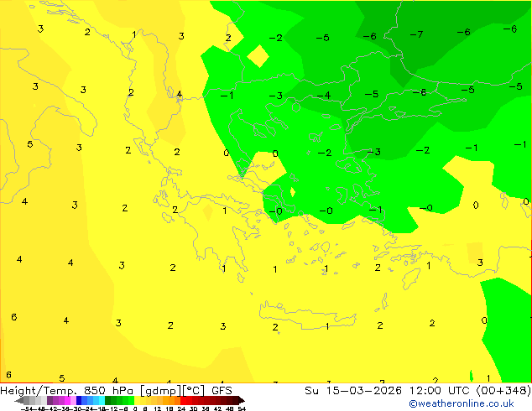Click the gray left arrow of the legend
This screenshot has width=532, height=411.
pyautogui.click(x=19, y=401)
